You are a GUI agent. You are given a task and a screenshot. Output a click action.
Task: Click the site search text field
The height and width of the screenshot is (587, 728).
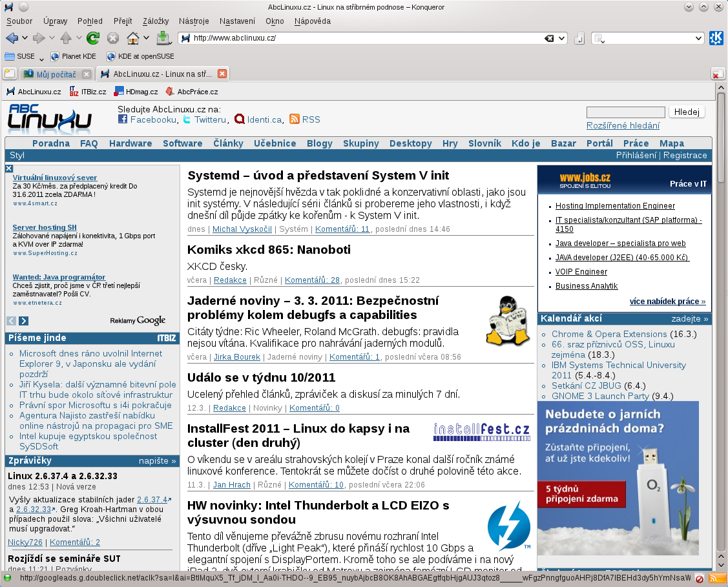tap(625, 112)
